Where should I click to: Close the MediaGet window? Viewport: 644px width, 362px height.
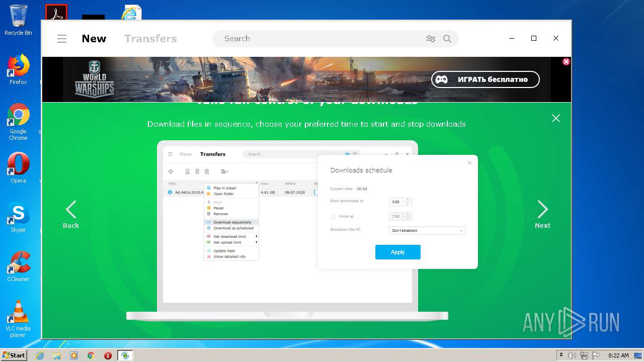click(556, 38)
